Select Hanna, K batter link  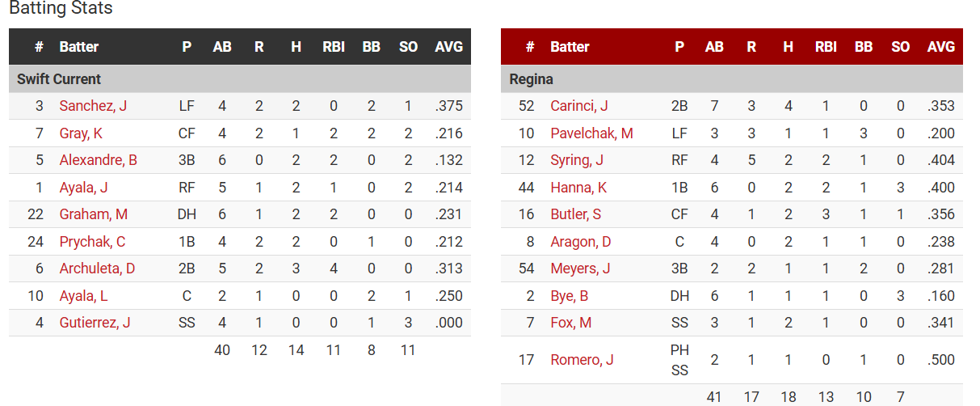[578, 188]
